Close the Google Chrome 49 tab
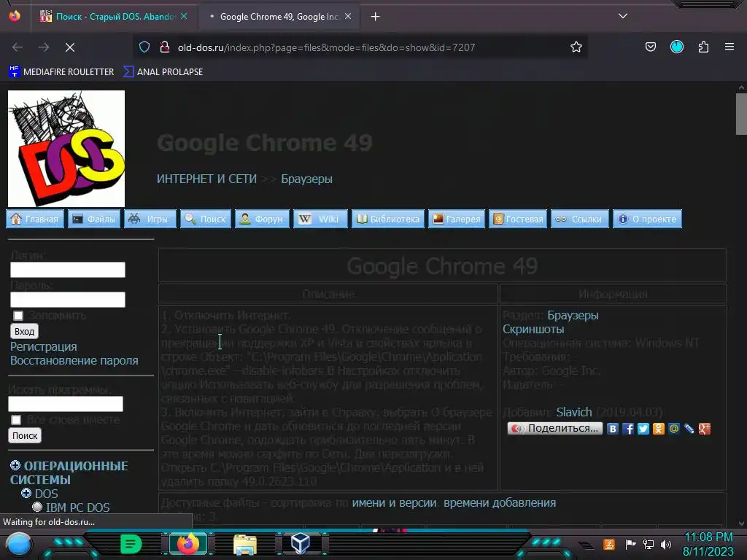Image resolution: width=747 pixels, height=560 pixels. [348, 16]
